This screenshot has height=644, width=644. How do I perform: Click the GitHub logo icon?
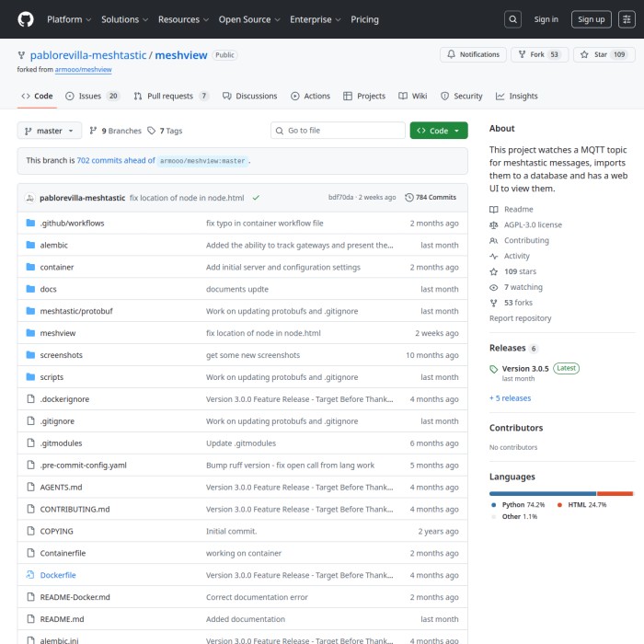coord(25,18)
